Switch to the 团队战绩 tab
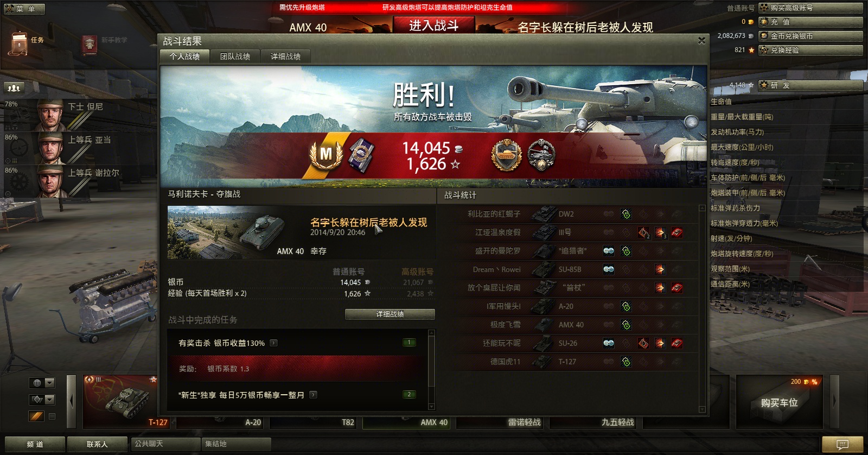Screen dimensions: 868x455 (235, 56)
